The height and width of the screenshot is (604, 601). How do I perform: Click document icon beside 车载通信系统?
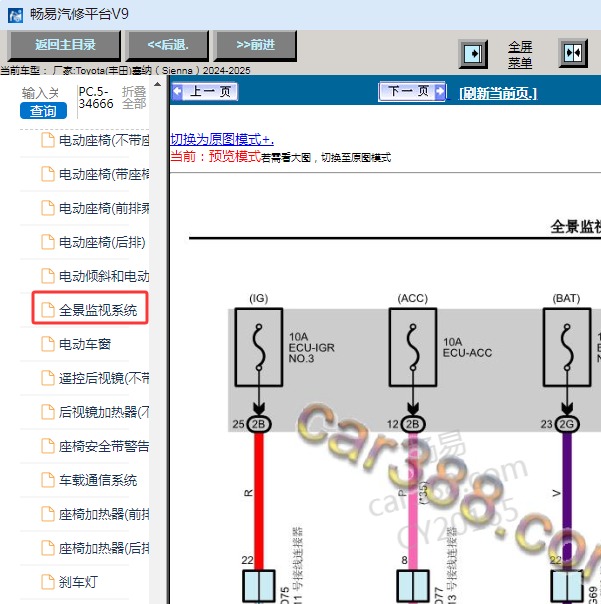click(x=48, y=480)
